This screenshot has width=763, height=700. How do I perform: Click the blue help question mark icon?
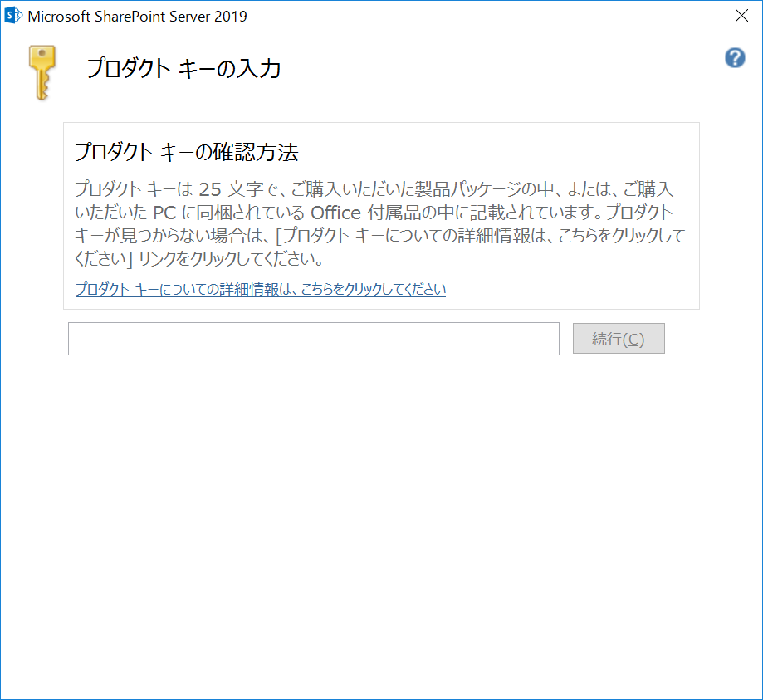tap(735, 58)
